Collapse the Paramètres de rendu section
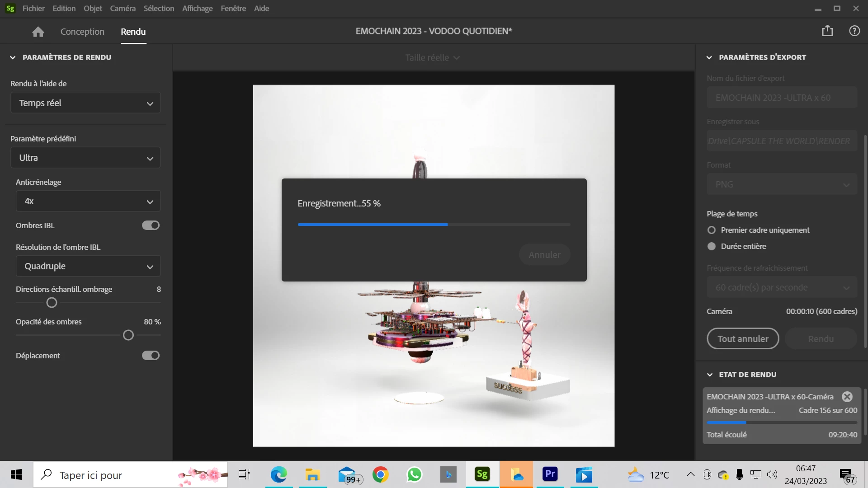Image resolution: width=868 pixels, height=488 pixels. click(x=13, y=57)
